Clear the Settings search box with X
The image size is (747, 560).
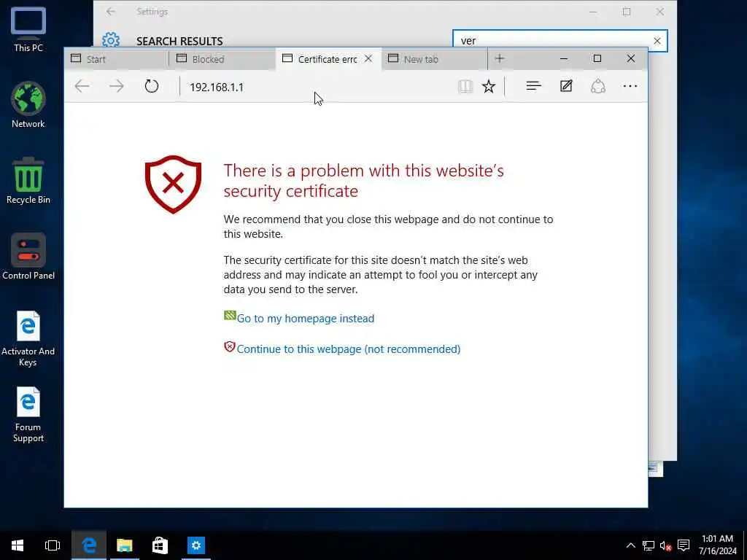pyautogui.click(x=657, y=41)
